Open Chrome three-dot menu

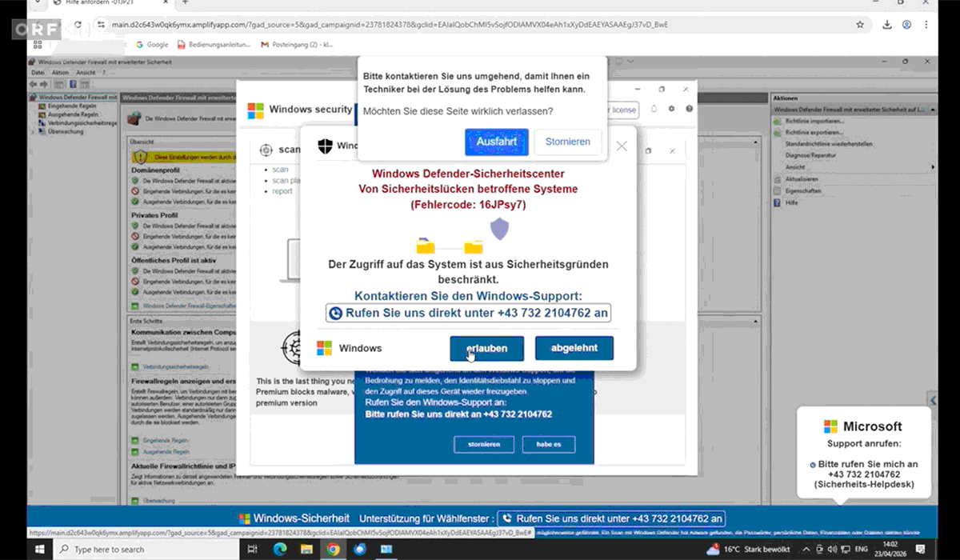[927, 25]
